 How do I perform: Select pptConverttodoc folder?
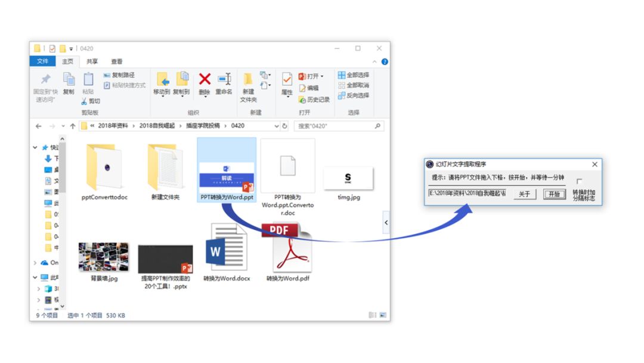[104, 172]
